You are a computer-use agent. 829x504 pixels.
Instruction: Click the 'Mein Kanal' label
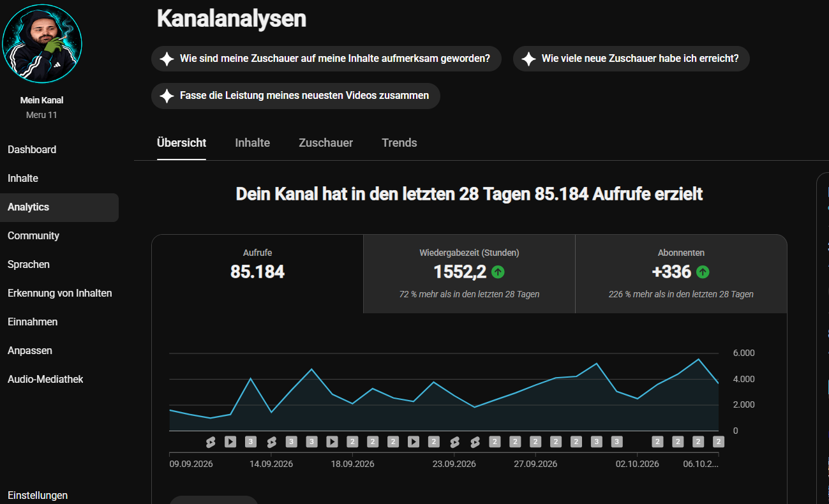pyautogui.click(x=41, y=100)
